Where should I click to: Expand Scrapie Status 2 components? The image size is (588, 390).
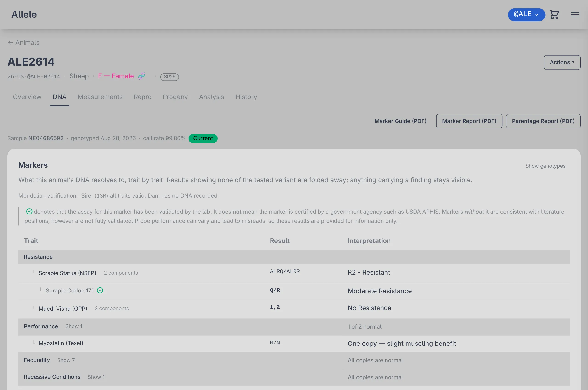pyautogui.click(x=121, y=273)
